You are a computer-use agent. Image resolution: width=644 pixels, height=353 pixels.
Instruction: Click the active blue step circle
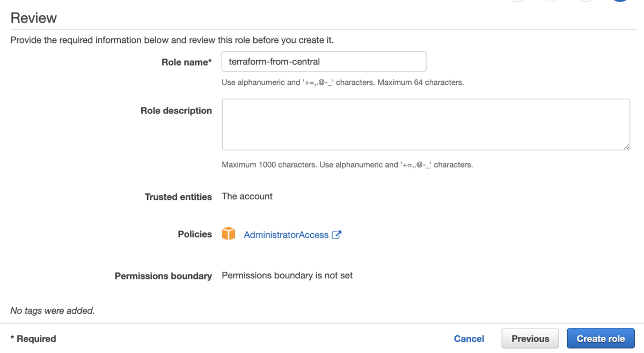(x=620, y=1)
